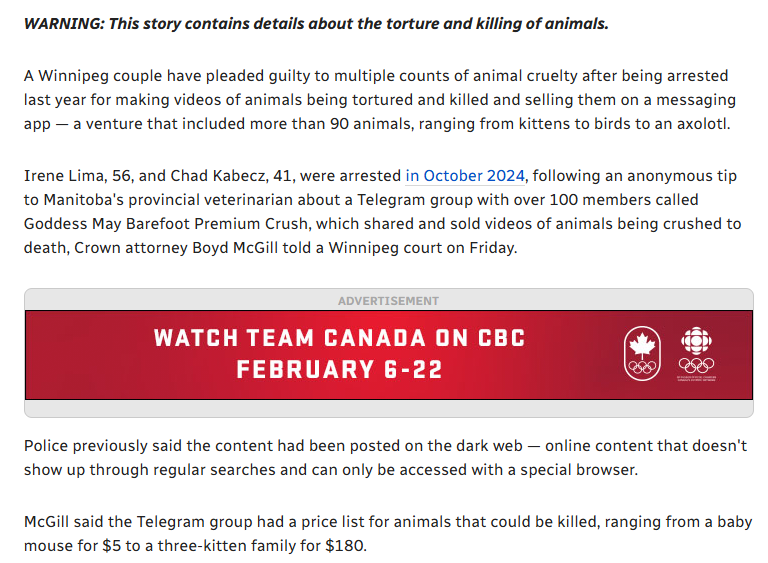
Task: Click Olympic rings beneath the maple leaf
Action: click(x=641, y=368)
